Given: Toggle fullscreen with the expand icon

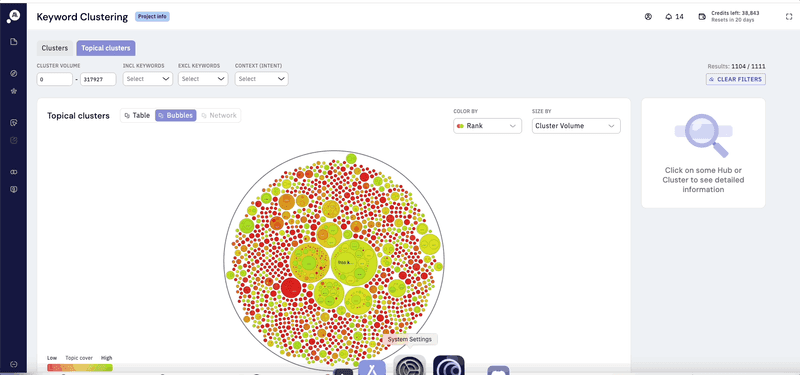Looking at the screenshot, I should pyautogui.click(x=789, y=17).
